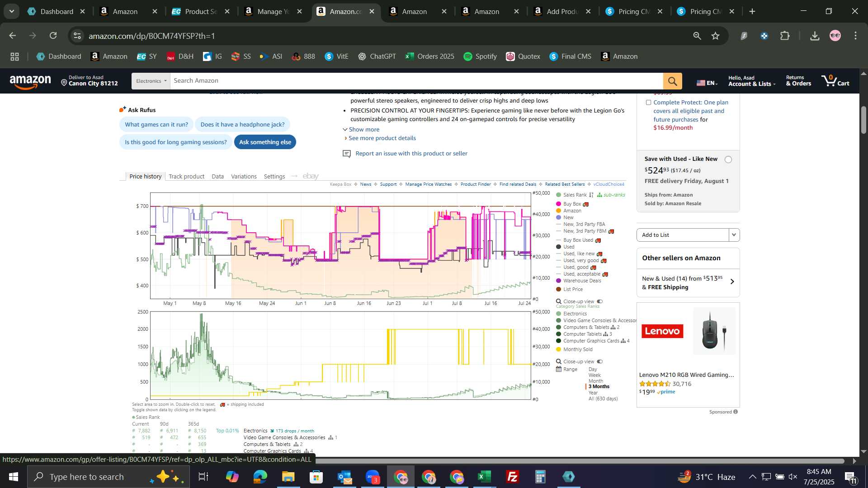
Task: Click the Deliver to Canon City location pin
Action: pos(64,83)
